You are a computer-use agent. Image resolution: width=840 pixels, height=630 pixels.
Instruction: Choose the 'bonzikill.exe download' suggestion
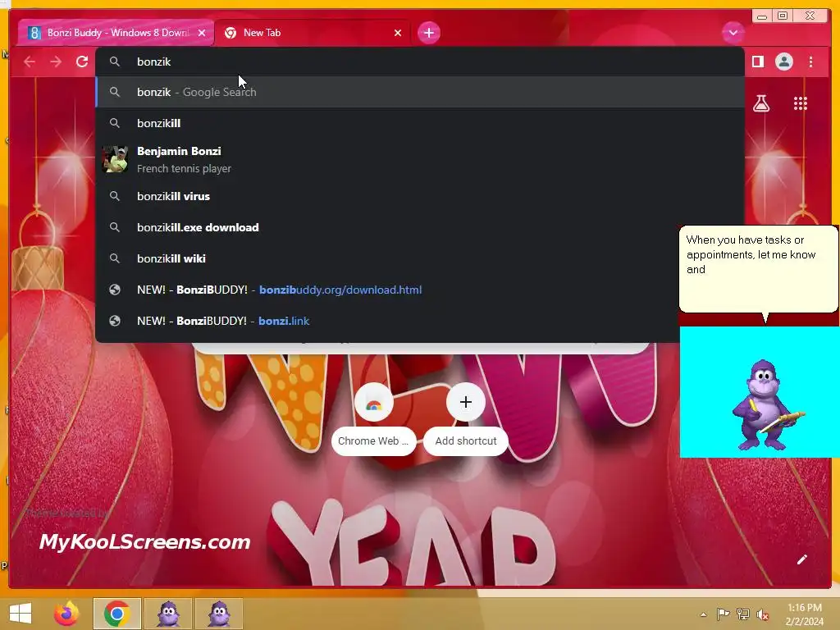click(419, 227)
